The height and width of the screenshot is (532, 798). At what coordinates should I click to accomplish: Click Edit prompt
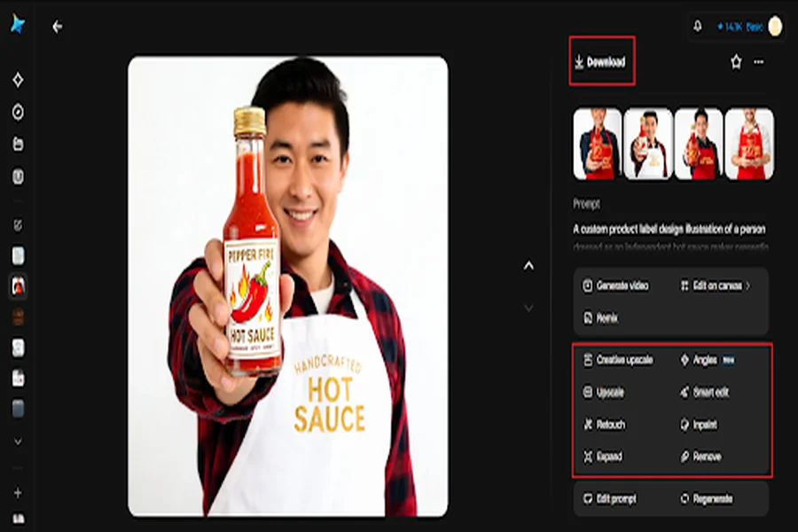(610, 499)
